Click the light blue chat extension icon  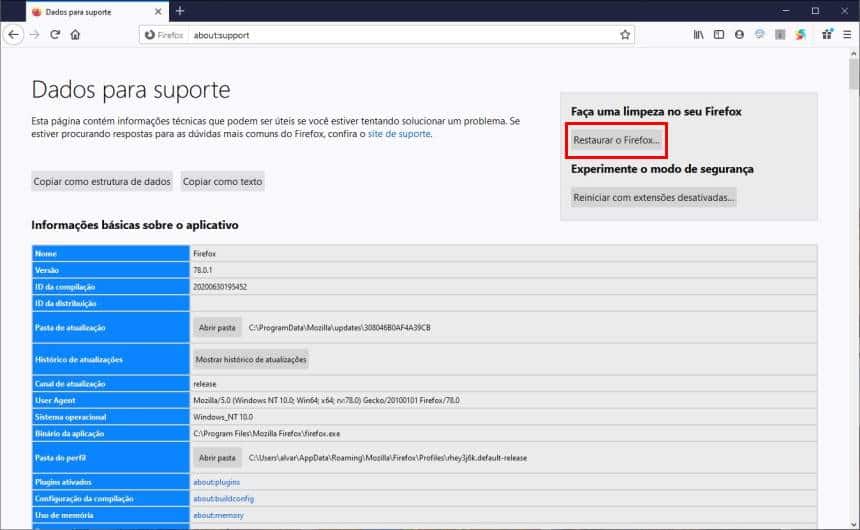tap(760, 35)
